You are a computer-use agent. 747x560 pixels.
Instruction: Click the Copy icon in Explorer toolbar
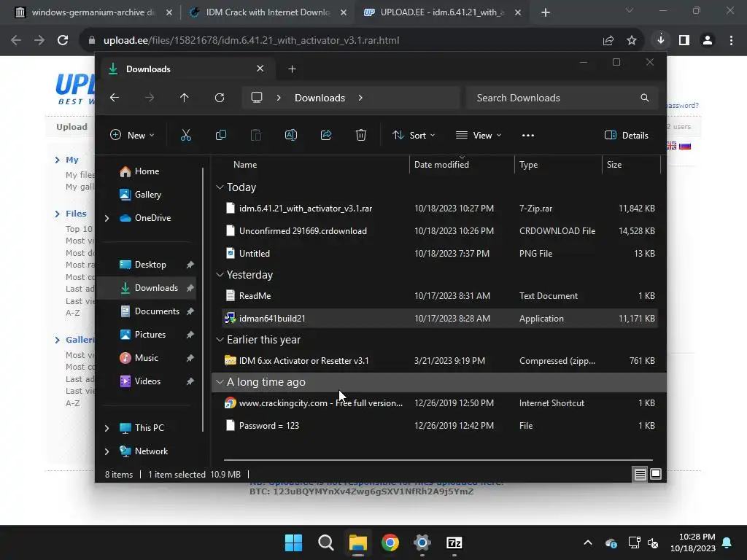coord(220,135)
